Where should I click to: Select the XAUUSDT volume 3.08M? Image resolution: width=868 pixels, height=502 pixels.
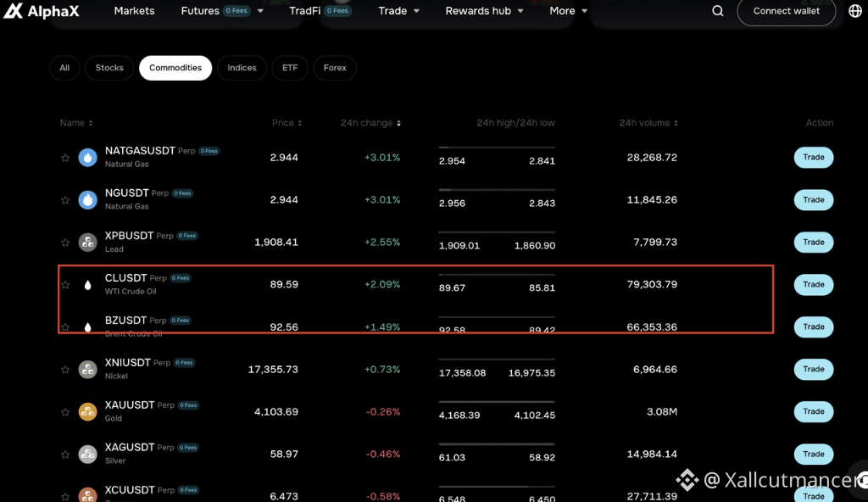pyautogui.click(x=661, y=411)
